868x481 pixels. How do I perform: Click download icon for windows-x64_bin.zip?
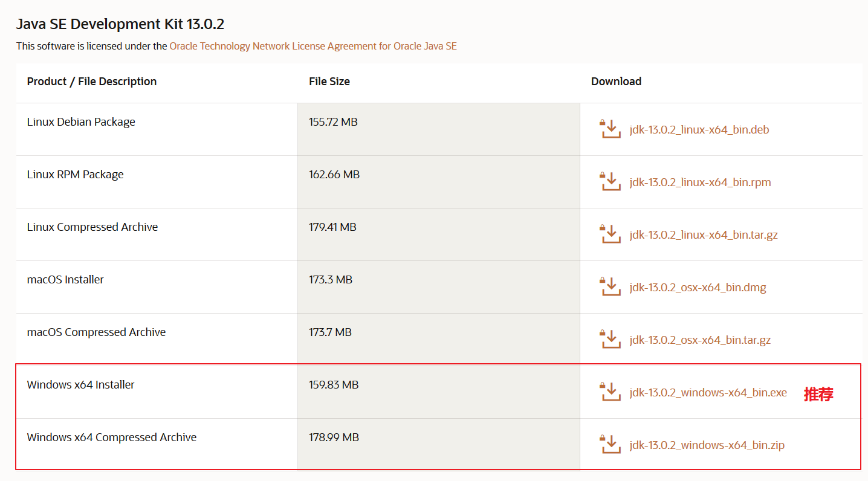coord(611,444)
